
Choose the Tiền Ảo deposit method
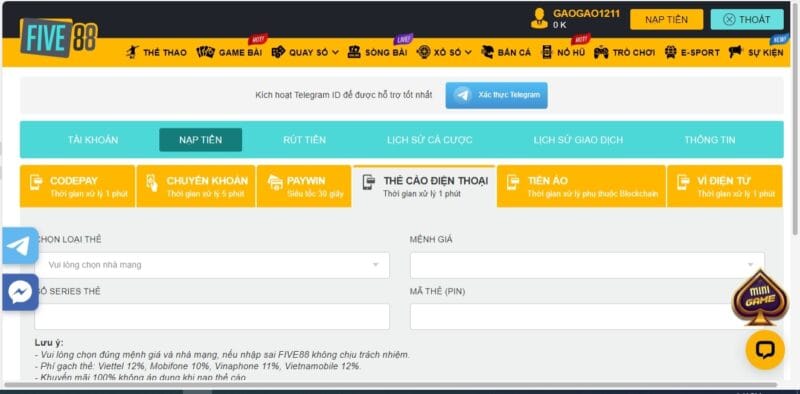click(x=581, y=186)
